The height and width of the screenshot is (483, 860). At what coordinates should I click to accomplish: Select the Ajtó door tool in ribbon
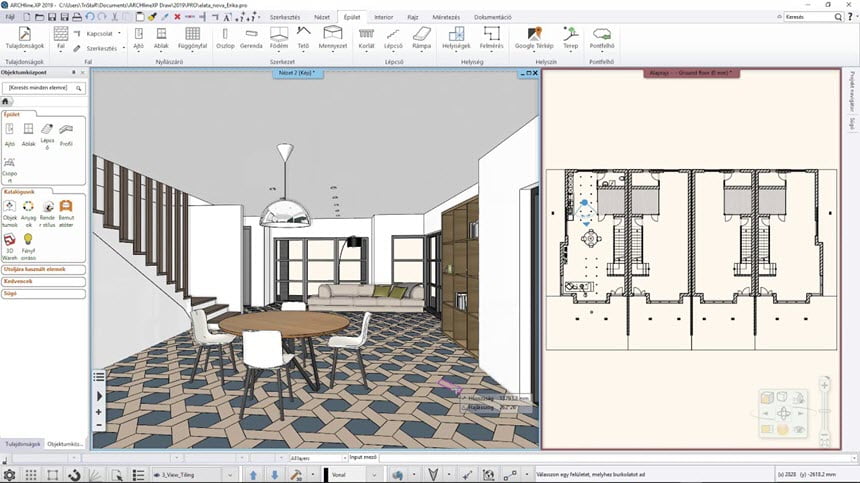(x=139, y=38)
